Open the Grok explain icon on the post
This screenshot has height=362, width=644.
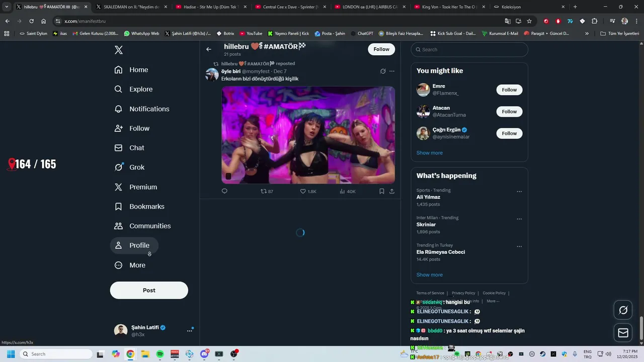pyautogui.click(x=383, y=71)
